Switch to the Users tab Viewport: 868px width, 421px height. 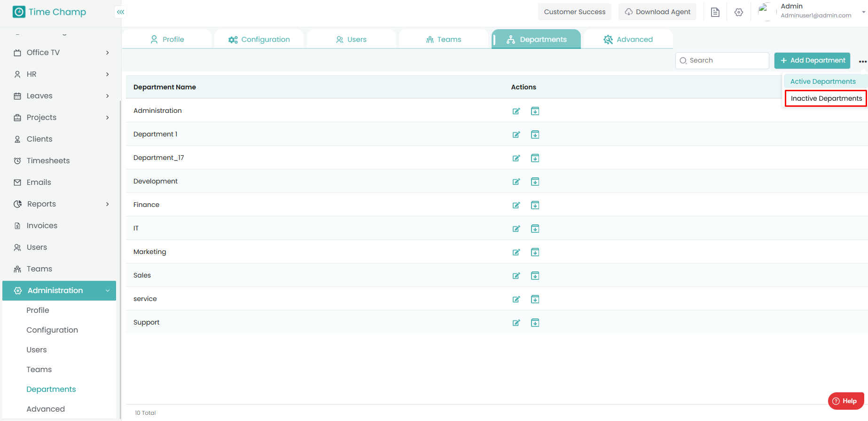click(x=351, y=39)
